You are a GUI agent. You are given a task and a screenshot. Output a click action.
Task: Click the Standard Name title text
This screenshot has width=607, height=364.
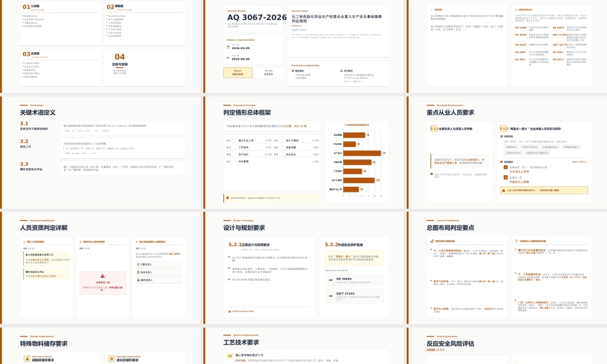pyautogui.click(x=336, y=19)
